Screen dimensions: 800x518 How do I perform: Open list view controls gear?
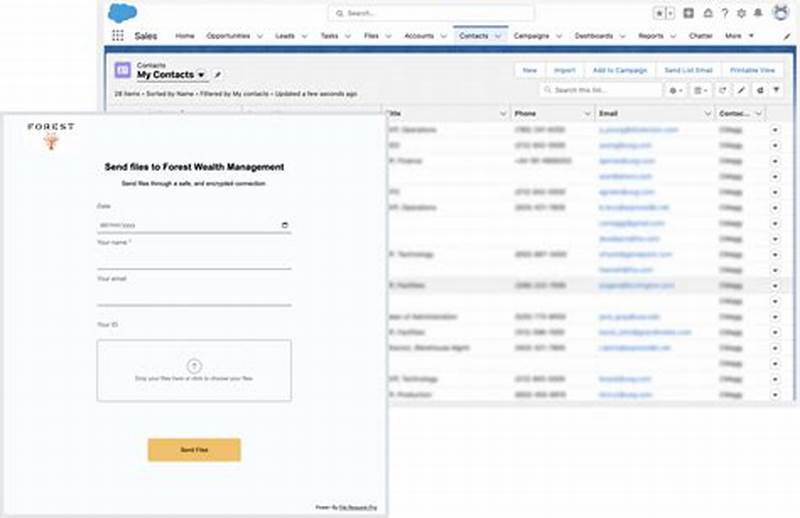point(676,90)
